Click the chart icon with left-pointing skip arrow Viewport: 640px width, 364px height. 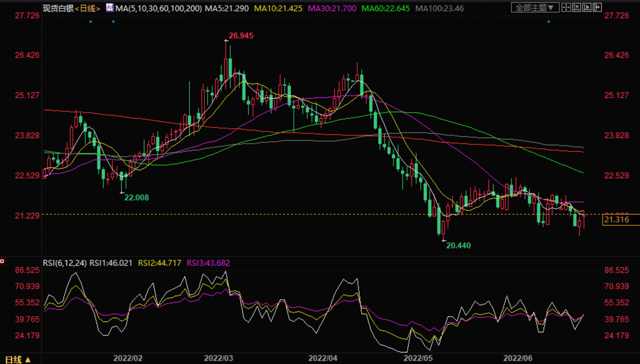coord(577,7)
